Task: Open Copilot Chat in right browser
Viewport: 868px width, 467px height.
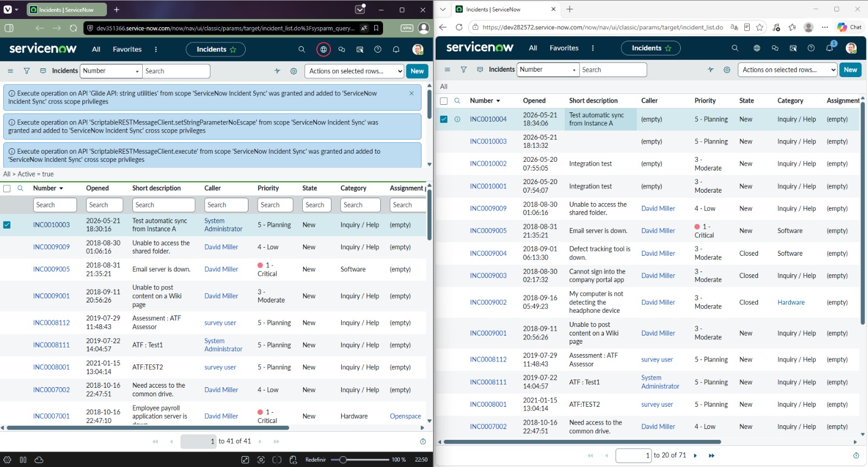Action: pyautogui.click(x=850, y=27)
